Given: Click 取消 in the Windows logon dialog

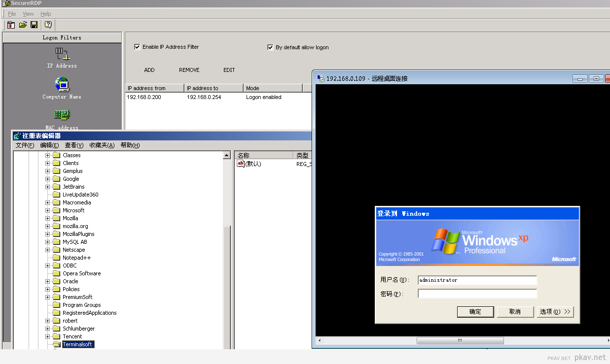Looking at the screenshot, I should pos(515,312).
